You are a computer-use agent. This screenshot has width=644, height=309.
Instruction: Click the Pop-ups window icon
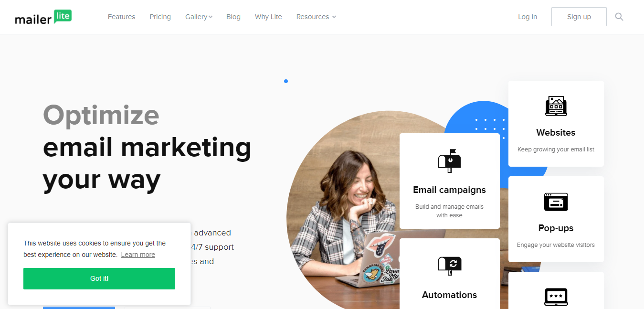point(556,202)
